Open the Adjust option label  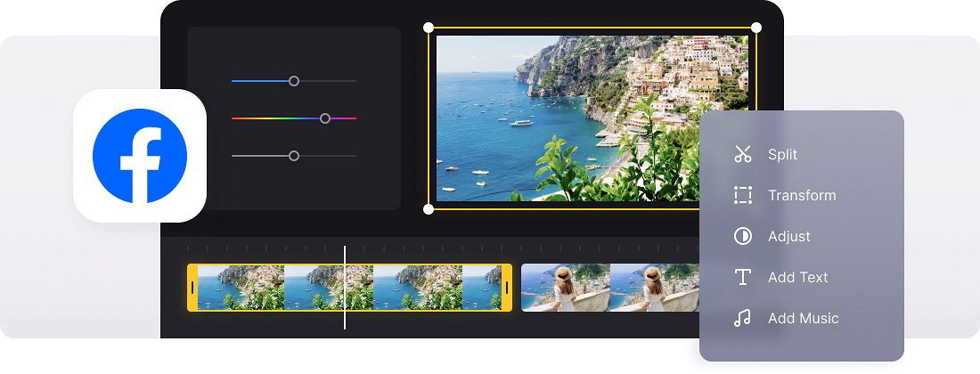pyautogui.click(x=788, y=236)
